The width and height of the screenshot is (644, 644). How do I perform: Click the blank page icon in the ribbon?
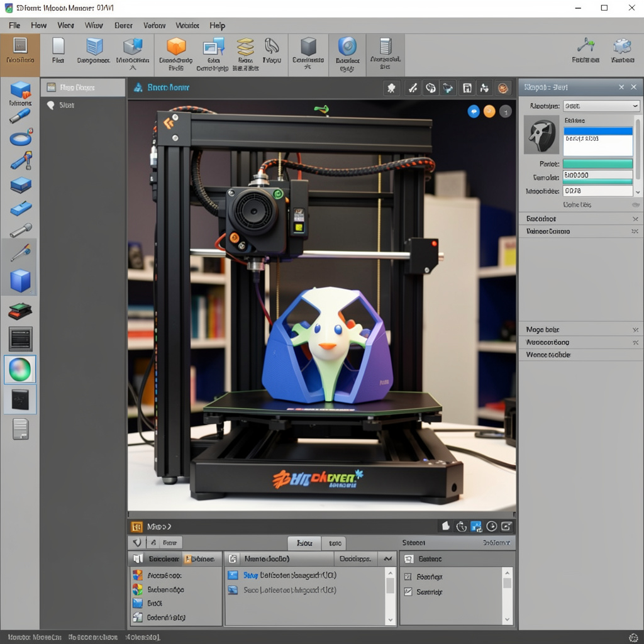58,46
